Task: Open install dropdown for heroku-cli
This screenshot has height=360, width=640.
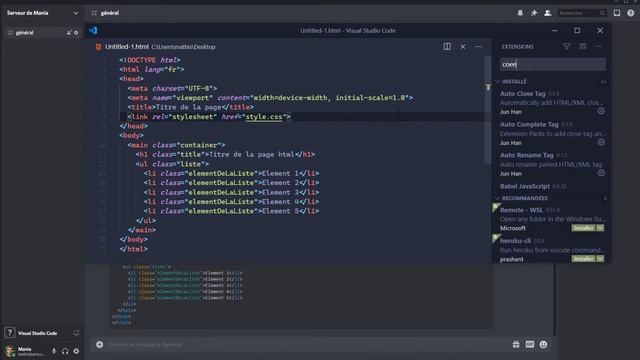Action: point(600,259)
